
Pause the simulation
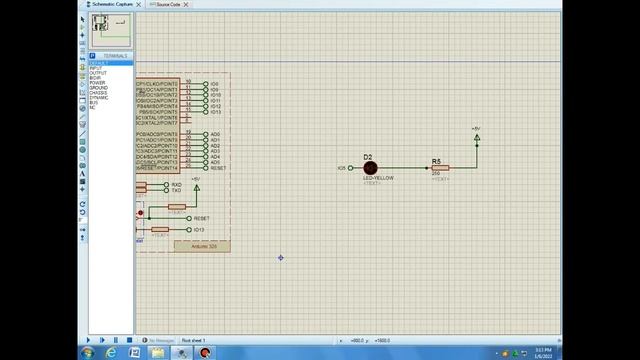point(116,340)
